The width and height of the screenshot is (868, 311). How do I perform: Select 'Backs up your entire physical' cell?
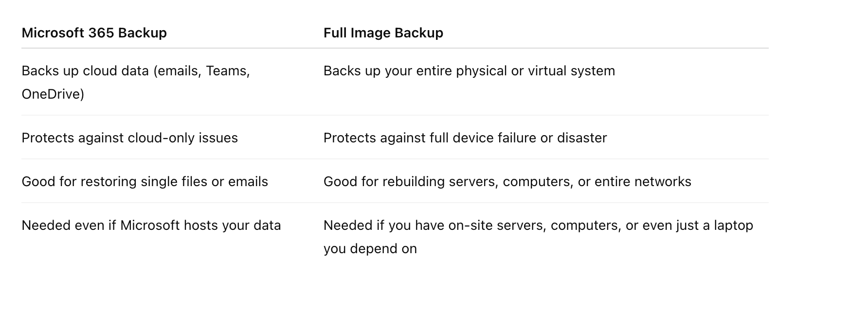pyautogui.click(x=469, y=71)
